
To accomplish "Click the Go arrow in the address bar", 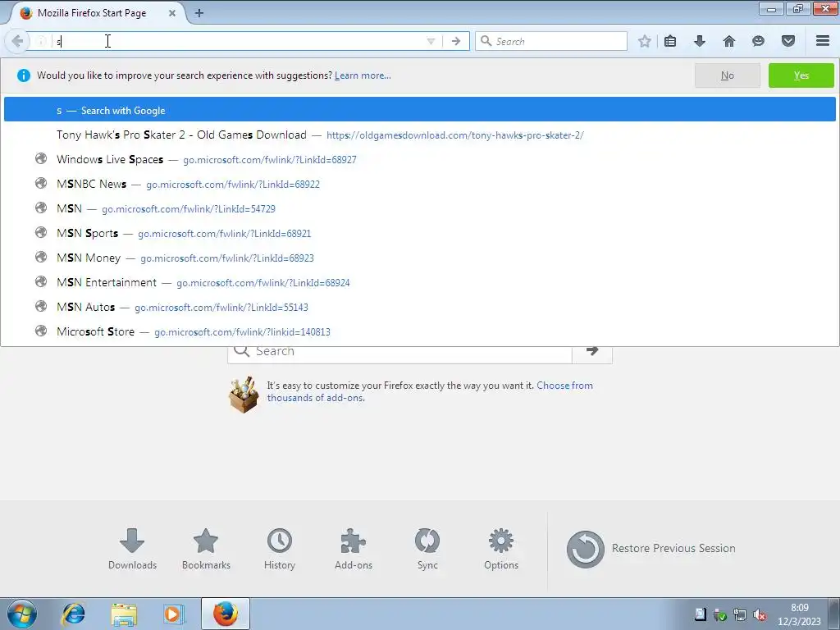I will [456, 41].
